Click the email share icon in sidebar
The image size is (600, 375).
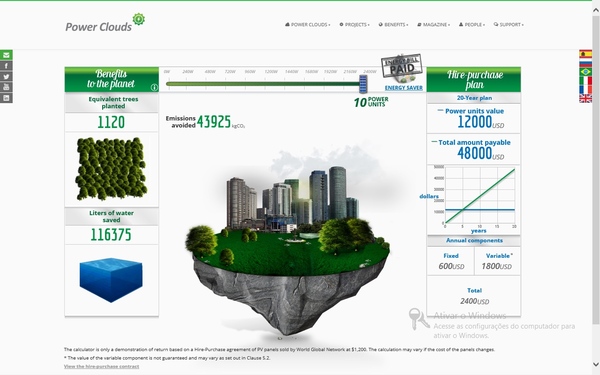[x=6, y=55]
